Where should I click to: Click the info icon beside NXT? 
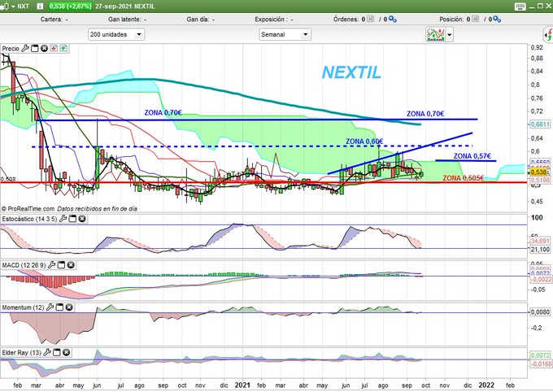point(40,7)
